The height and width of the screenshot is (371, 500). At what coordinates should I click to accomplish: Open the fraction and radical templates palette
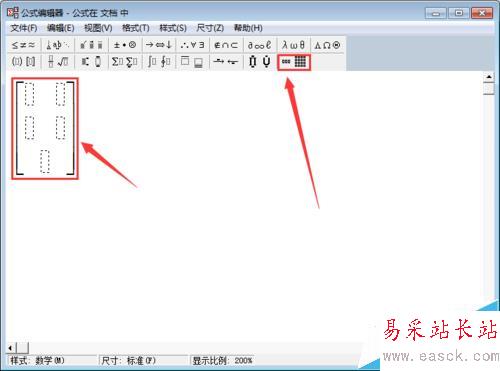[x=58, y=62]
